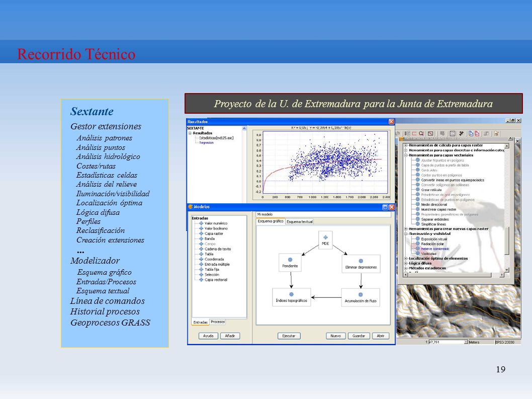Click the 'Banda' input icon
Image resolution: width=532 pixels, height=399 pixels.
201,238
